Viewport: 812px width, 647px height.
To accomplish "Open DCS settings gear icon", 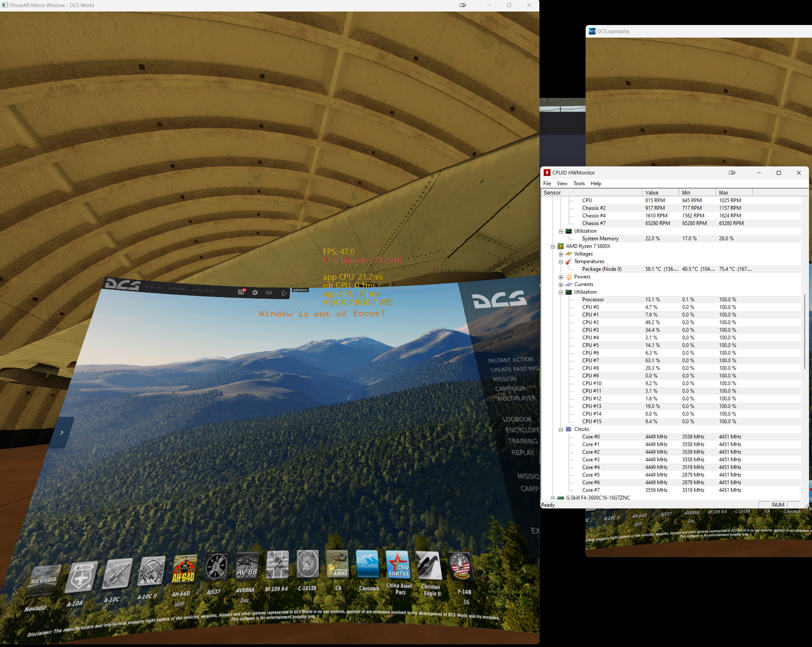I will (255, 292).
